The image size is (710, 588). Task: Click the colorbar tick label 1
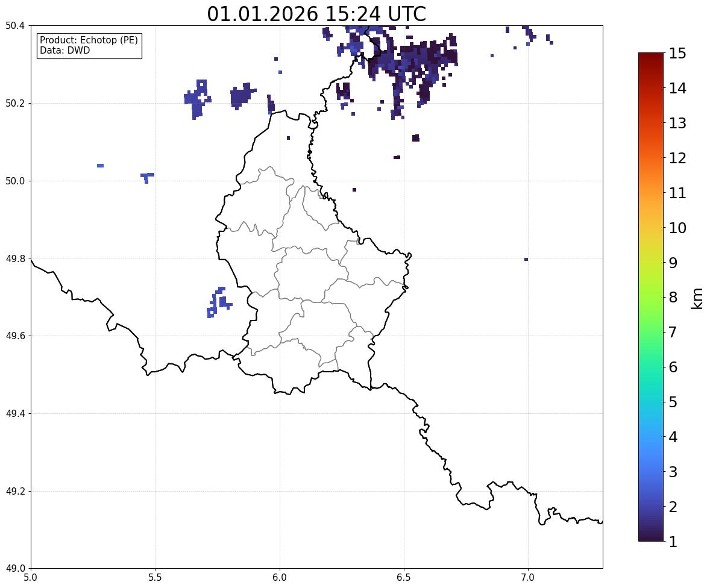coord(673,542)
